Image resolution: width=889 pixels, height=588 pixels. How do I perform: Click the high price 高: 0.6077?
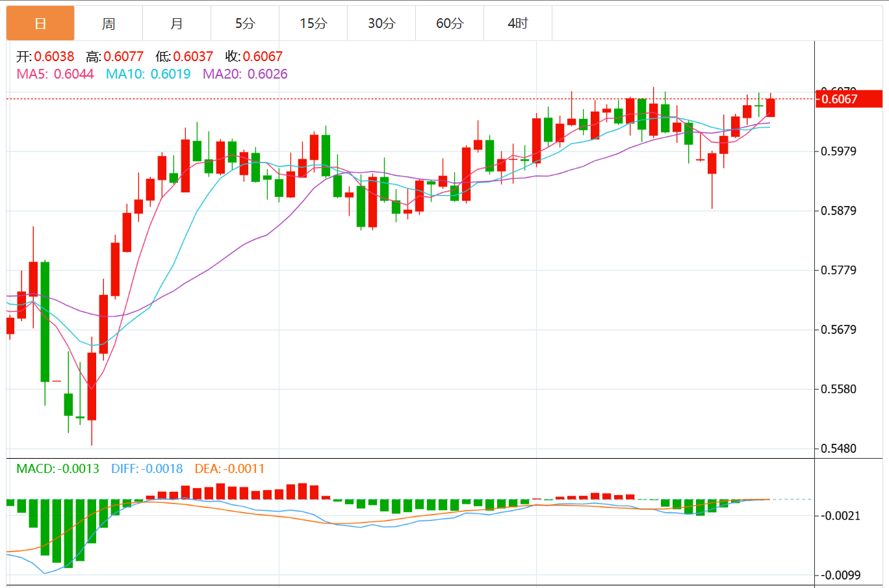point(114,57)
